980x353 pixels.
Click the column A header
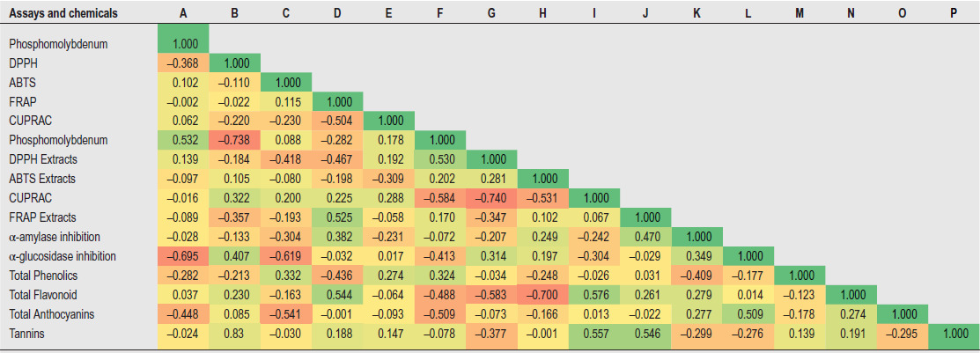[x=182, y=13]
